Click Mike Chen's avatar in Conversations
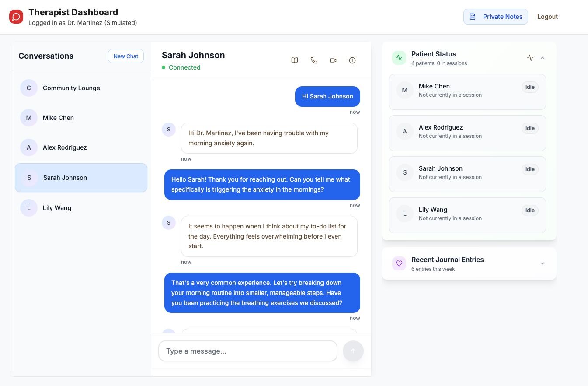 click(x=29, y=118)
